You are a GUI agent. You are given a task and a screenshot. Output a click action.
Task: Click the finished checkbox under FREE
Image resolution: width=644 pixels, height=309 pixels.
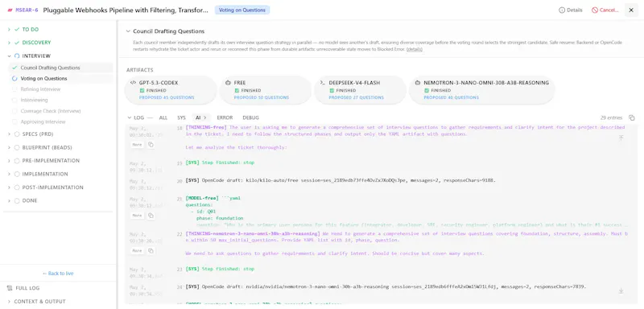(x=237, y=90)
